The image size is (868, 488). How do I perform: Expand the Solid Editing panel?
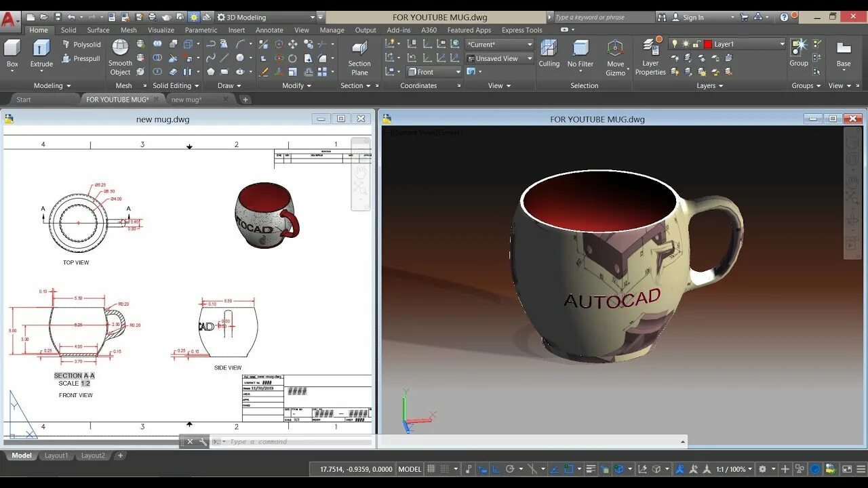[x=176, y=85]
